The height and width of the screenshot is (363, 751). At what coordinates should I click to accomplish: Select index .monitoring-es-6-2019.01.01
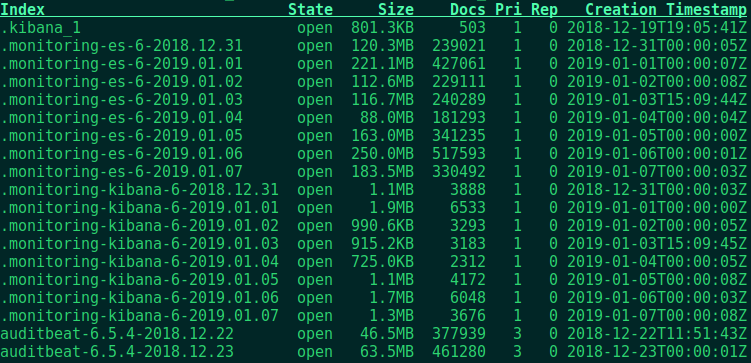[122, 64]
